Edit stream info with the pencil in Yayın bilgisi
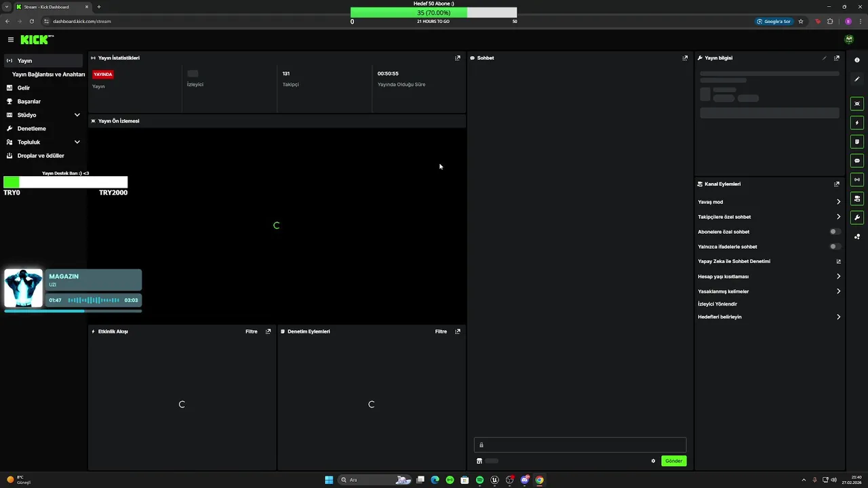The height and width of the screenshot is (488, 868). point(825,58)
